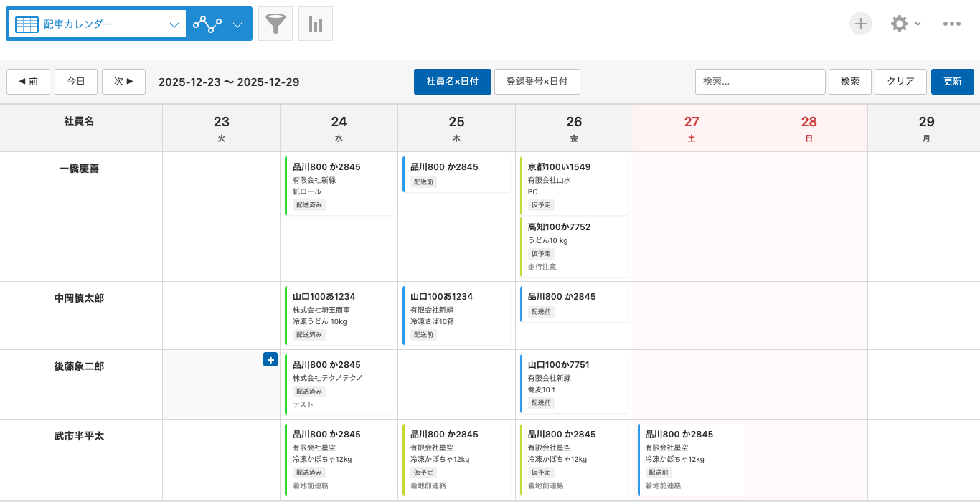Click the date range 2025-12-23 〜 2025-12-29

[229, 82]
